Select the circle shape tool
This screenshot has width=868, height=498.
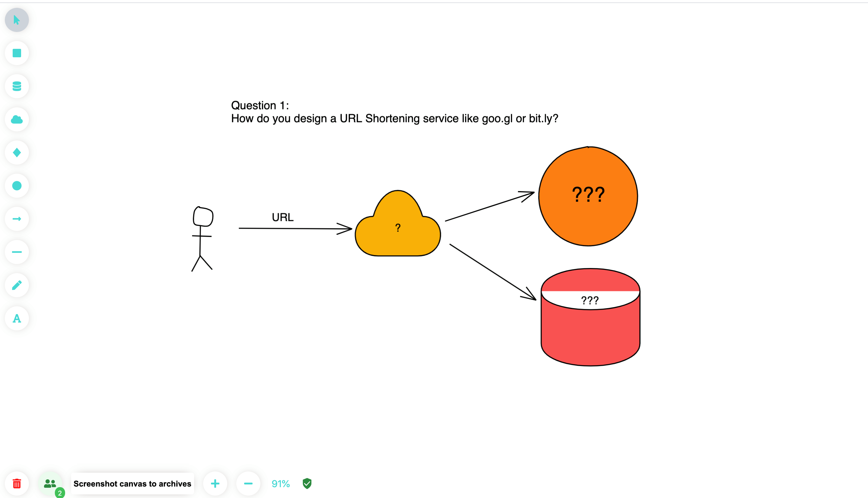point(17,186)
